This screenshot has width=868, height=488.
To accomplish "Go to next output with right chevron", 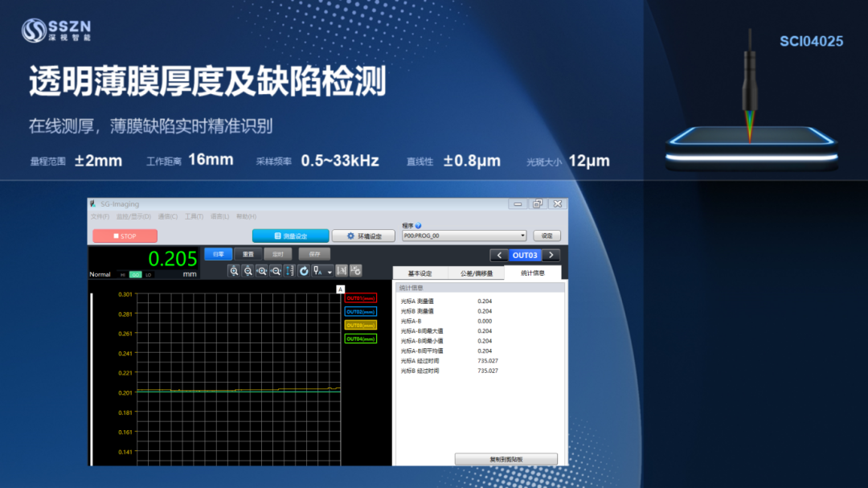I will point(551,256).
